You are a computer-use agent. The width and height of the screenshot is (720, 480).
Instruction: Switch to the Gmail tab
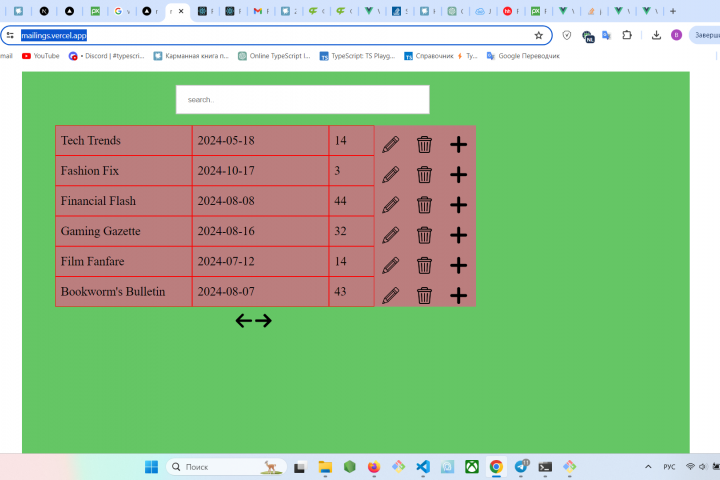pos(261,11)
